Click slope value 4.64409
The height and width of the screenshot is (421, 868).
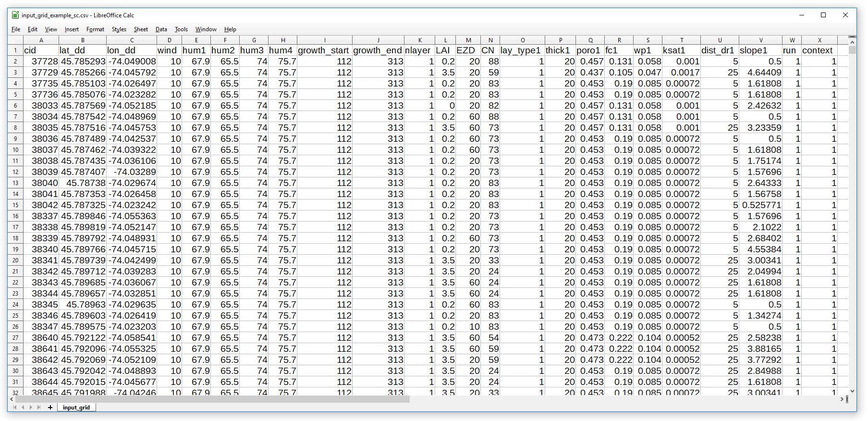[x=761, y=73]
